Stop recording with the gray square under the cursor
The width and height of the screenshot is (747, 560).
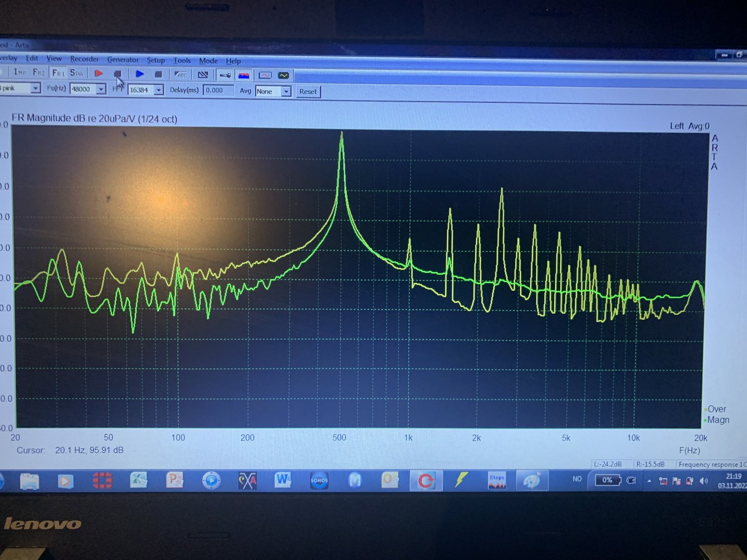118,74
